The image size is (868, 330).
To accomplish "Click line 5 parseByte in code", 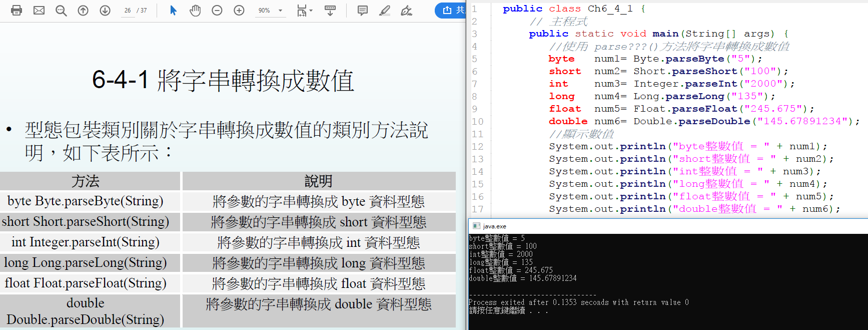I will pyautogui.click(x=695, y=59).
